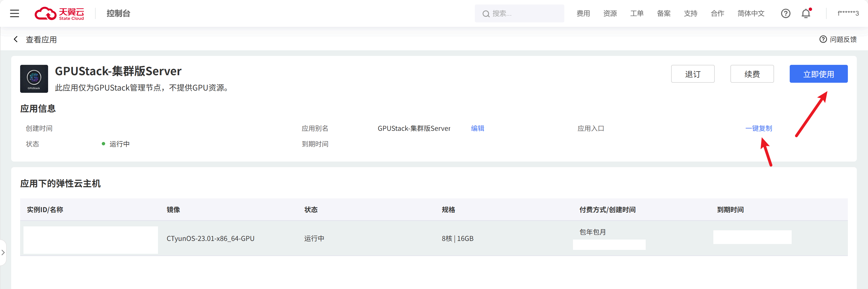The width and height of the screenshot is (868, 289).
Task: Click the 退订 unsubscribe button
Action: (x=693, y=74)
